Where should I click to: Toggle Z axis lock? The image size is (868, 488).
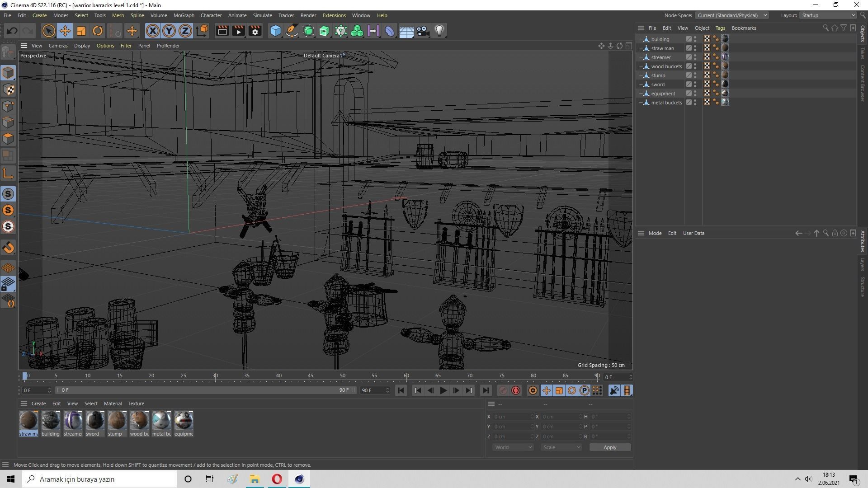pyautogui.click(x=185, y=31)
